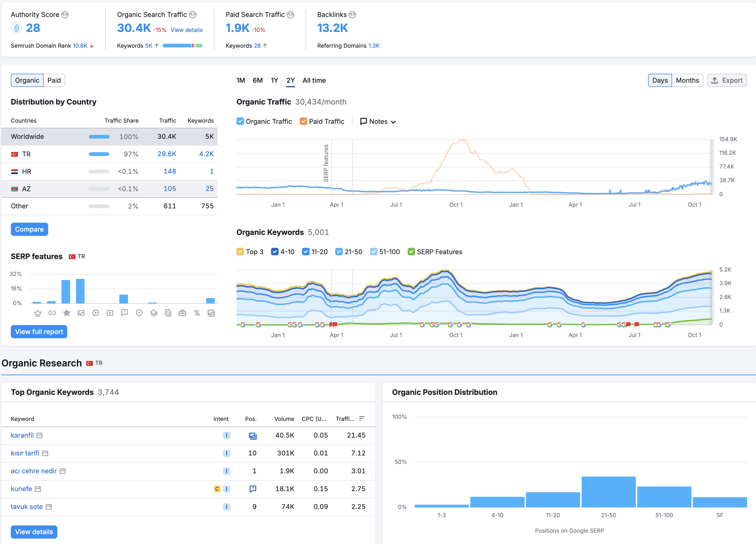
Task: Click the stacked documents news SERP icon
Action: pos(168,313)
